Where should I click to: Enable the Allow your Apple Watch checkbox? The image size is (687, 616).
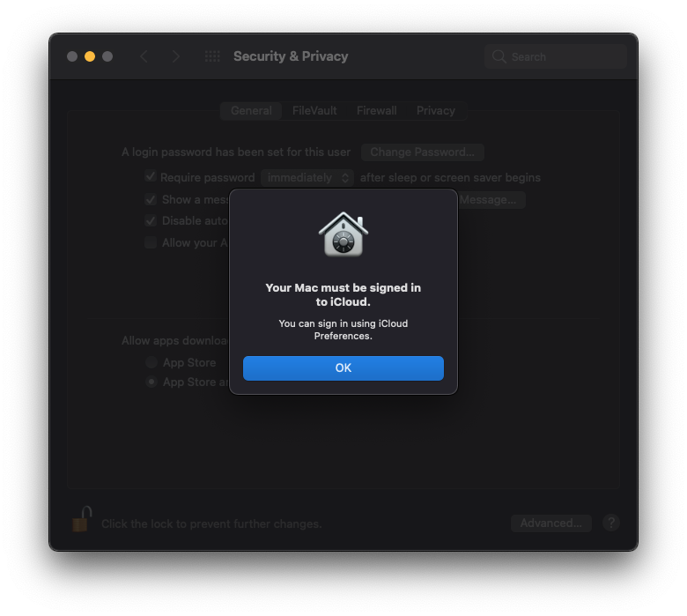151,242
